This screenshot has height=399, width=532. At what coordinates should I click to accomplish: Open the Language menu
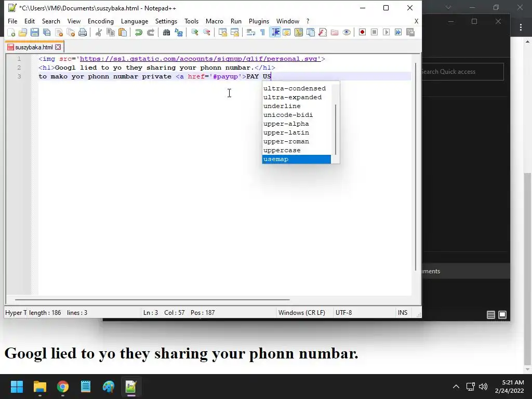(135, 21)
